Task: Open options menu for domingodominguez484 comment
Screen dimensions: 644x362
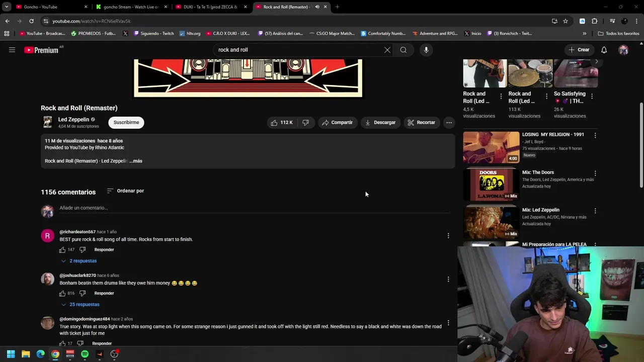Action: click(x=448, y=323)
